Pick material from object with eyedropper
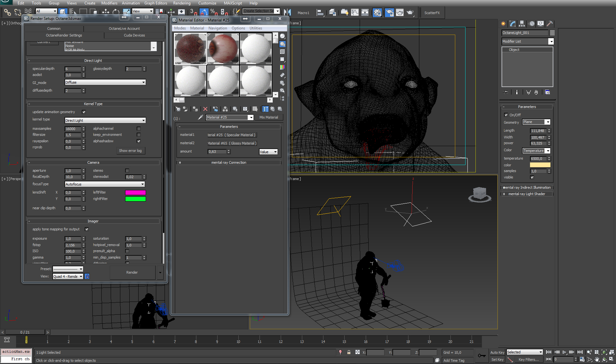This screenshot has height=364, width=616. pos(201,117)
